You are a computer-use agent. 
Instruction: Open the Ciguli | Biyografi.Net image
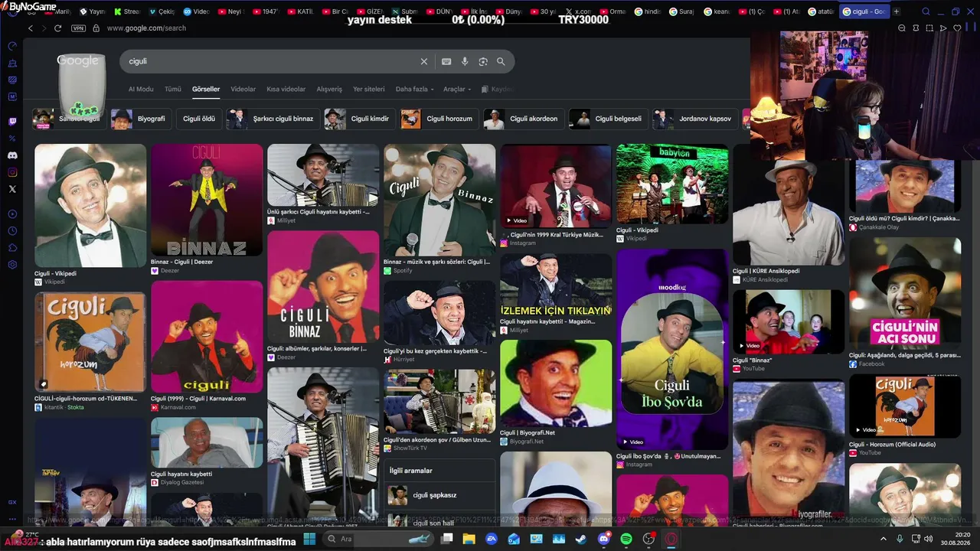tap(556, 383)
